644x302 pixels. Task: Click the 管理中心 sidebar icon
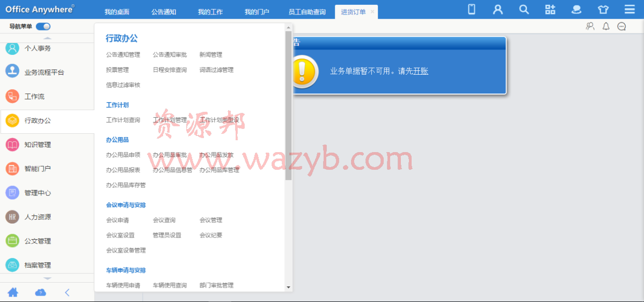coord(12,193)
